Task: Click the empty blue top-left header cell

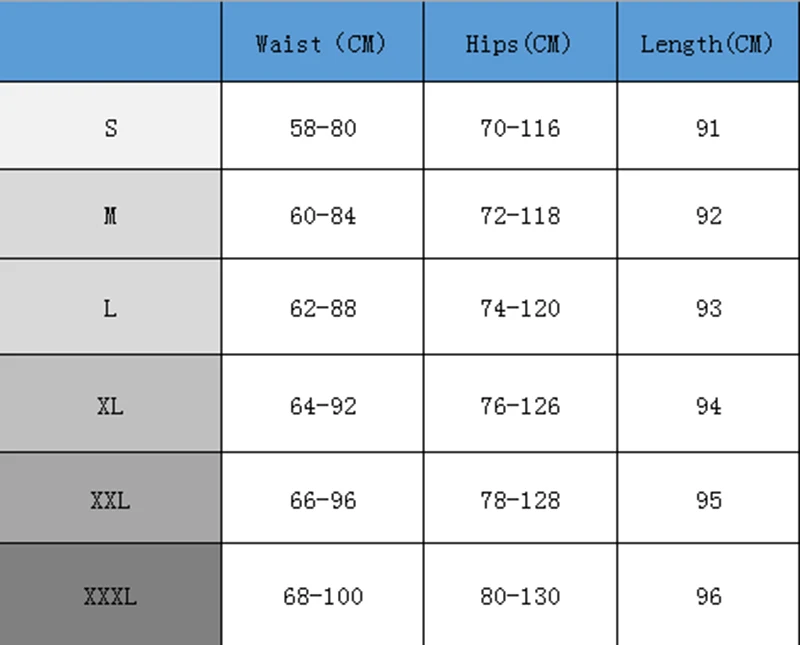Action: [x=110, y=42]
